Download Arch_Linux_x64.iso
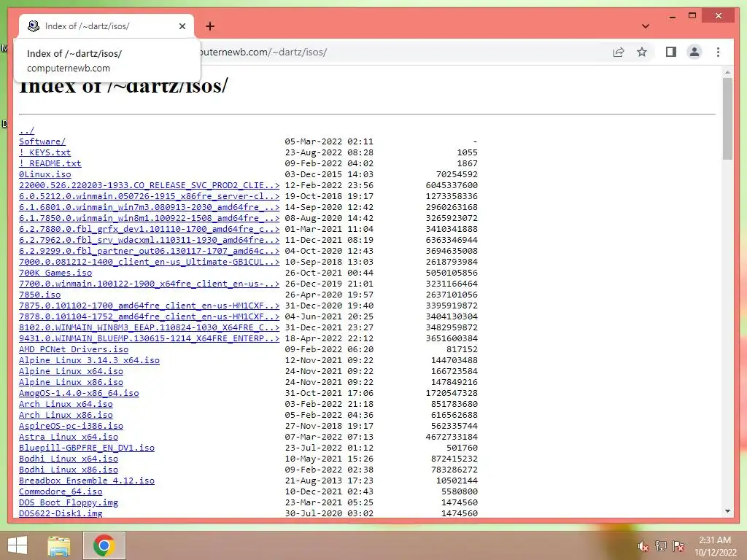Image resolution: width=747 pixels, height=560 pixels. pyautogui.click(x=66, y=404)
